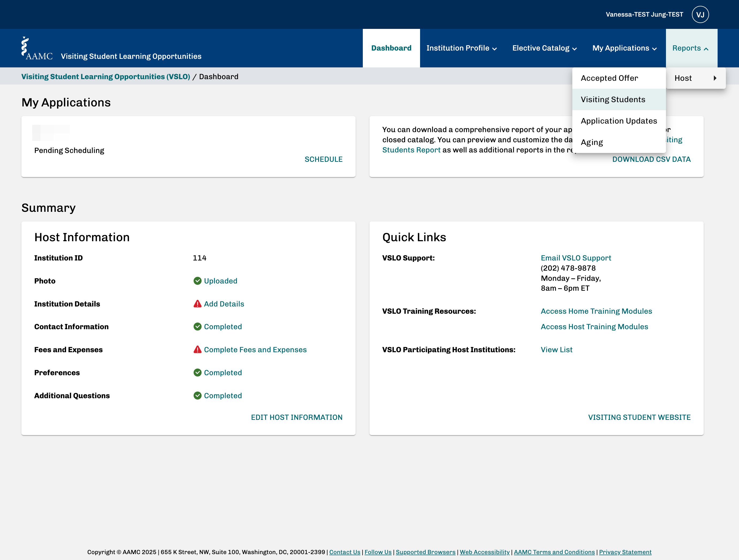Click EDIT HOST INFORMATION
Image resolution: width=739 pixels, height=560 pixels.
pos(297,417)
